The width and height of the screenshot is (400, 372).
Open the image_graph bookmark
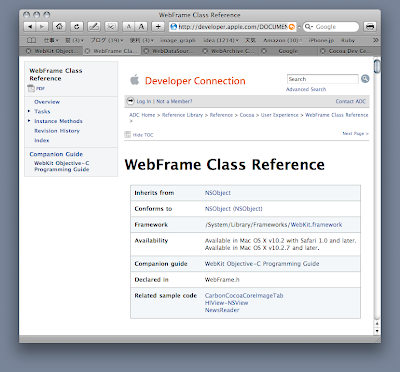(x=178, y=40)
